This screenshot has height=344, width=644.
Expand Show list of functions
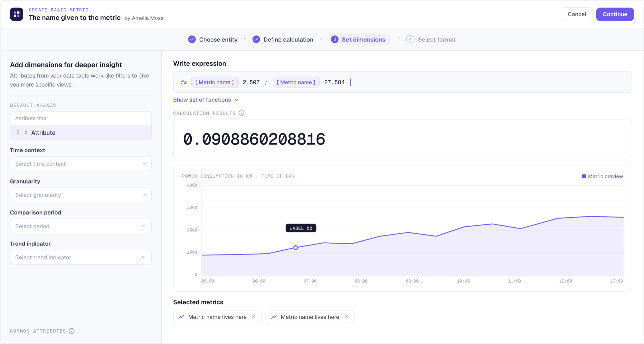coord(206,100)
